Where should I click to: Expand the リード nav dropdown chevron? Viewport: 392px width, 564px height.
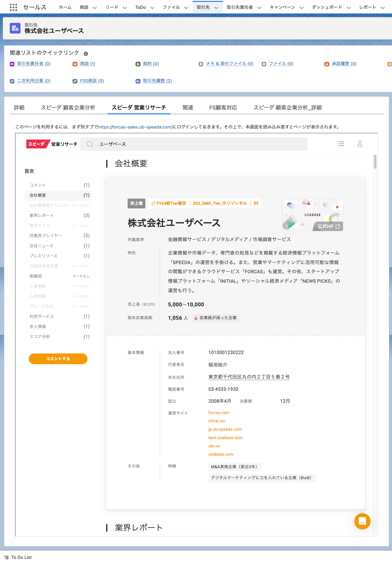click(x=125, y=8)
